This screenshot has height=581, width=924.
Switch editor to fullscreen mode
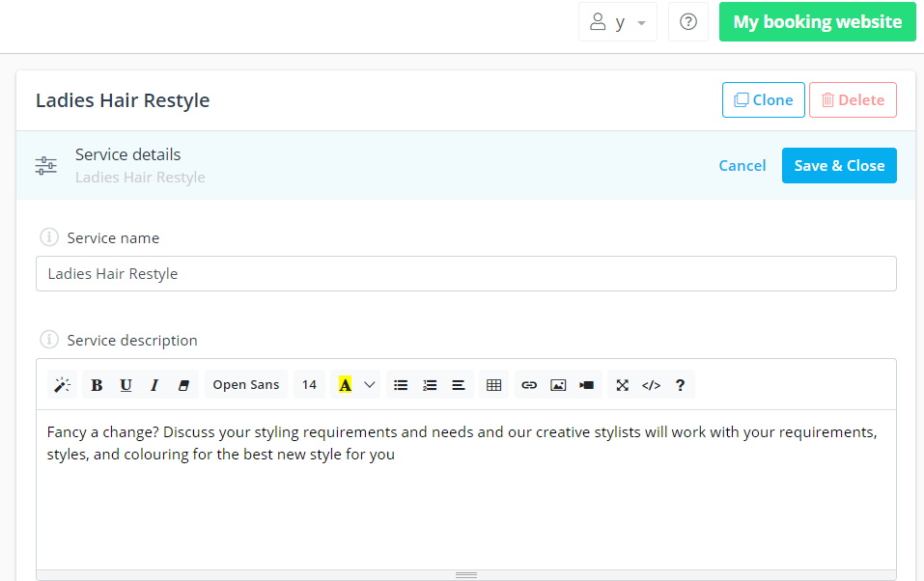[623, 385]
